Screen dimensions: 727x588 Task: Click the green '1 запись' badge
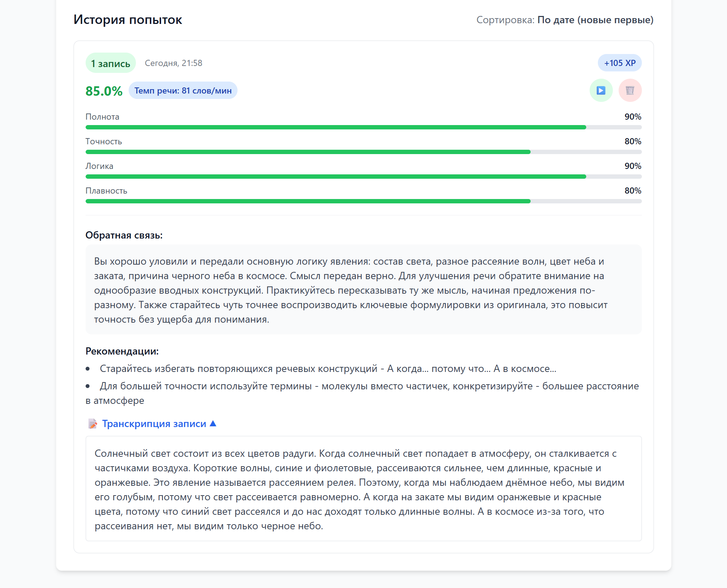pos(110,63)
